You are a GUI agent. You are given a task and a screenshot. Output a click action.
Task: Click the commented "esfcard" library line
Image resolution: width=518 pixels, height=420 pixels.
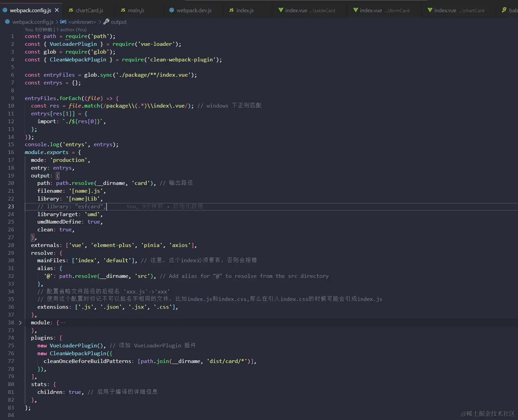click(72, 207)
